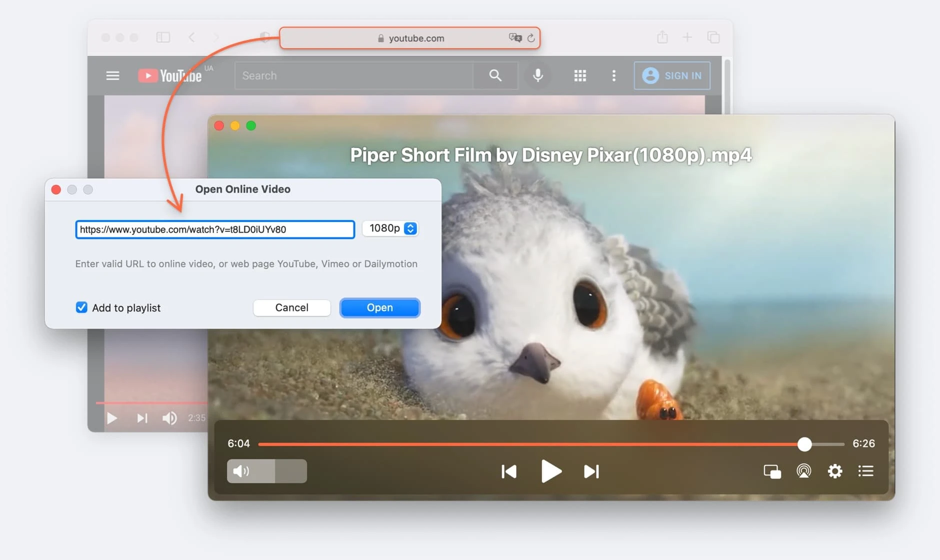
Task: Mute the player volume speaker
Action: (x=241, y=471)
